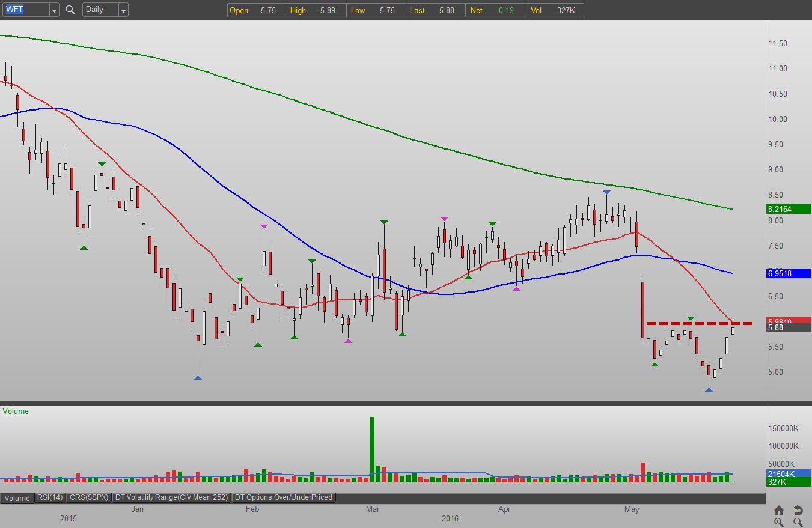Zoom in using plus magnifier icon
812x528 pixels.
click(x=779, y=522)
